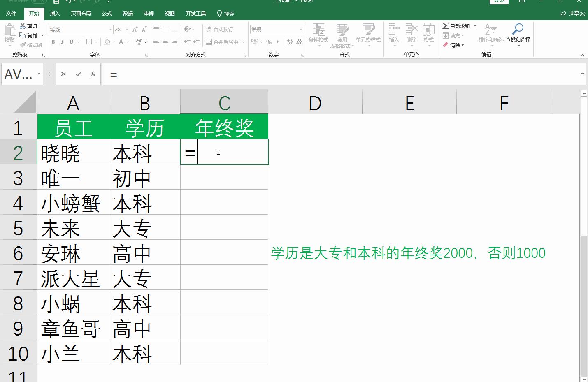Switch to the 公式 ribbon tab
The image size is (588, 382).
[x=107, y=13]
